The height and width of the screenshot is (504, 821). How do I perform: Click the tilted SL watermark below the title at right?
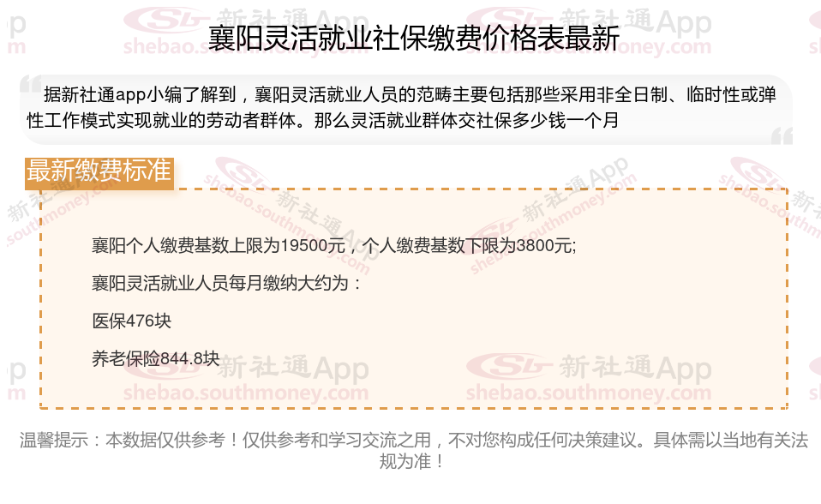pos(757,173)
